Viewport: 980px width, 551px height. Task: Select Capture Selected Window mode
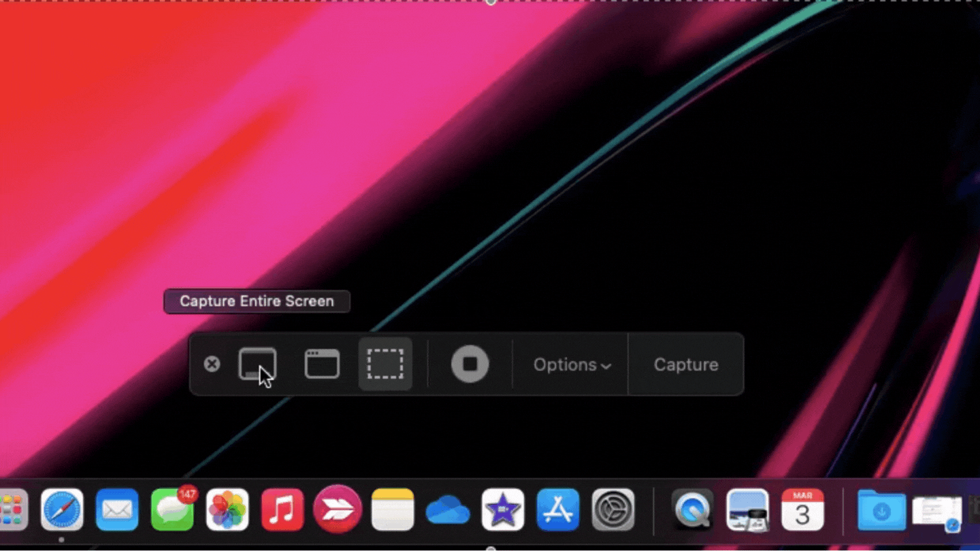click(x=322, y=364)
